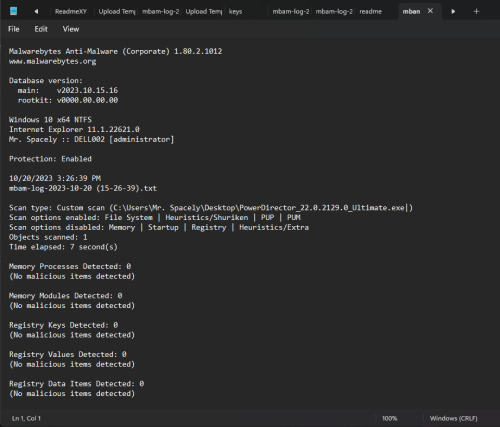Click the Registry Keys Detected: 0 line
This screenshot has width=500, height=427.
click(63, 325)
